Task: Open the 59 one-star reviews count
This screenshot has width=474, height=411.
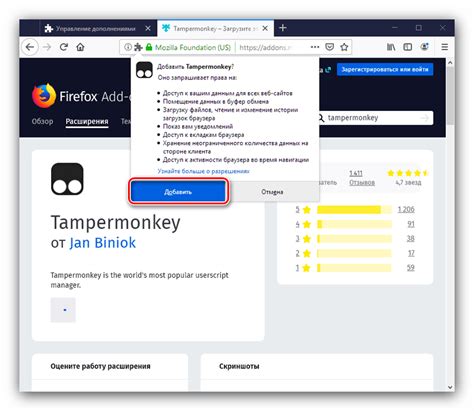Action: click(x=411, y=268)
